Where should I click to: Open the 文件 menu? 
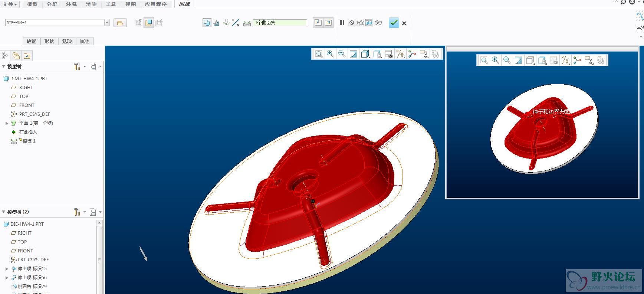(10, 4)
